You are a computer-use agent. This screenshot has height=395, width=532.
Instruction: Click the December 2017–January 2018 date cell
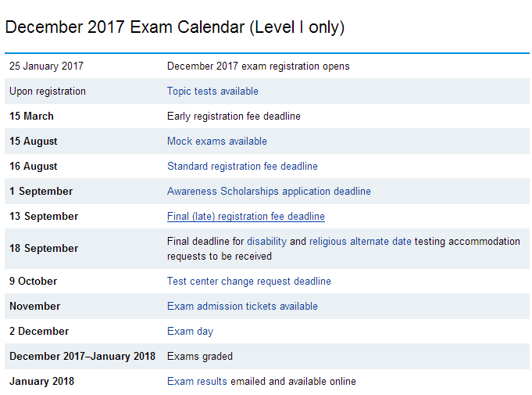[82, 357]
